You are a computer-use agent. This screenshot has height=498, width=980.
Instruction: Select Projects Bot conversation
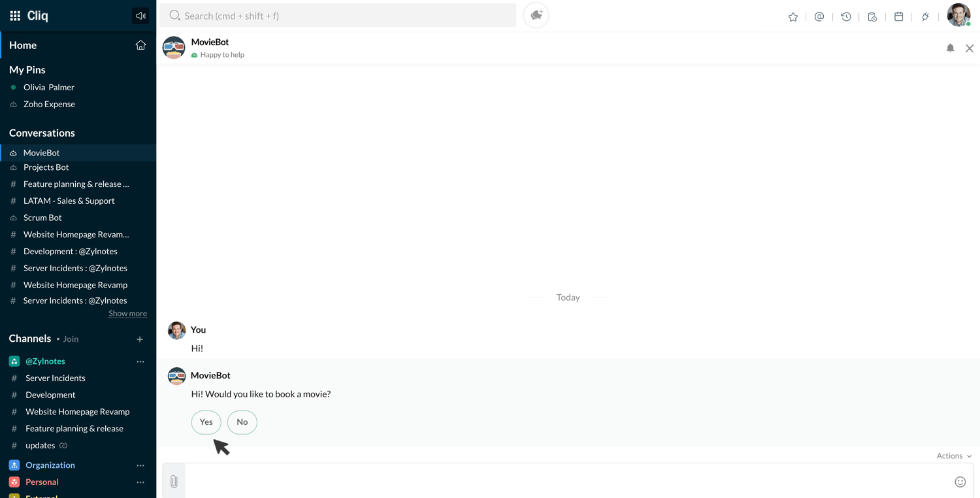(x=46, y=167)
